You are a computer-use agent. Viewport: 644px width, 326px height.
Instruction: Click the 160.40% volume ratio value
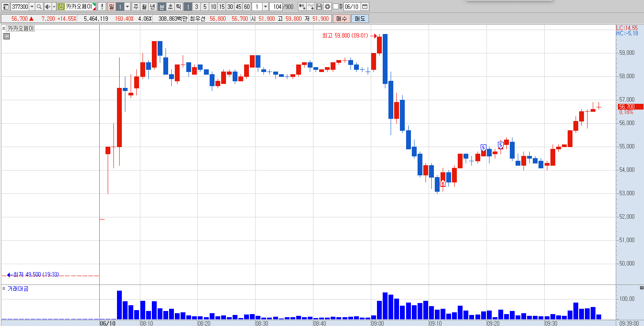[x=124, y=19]
